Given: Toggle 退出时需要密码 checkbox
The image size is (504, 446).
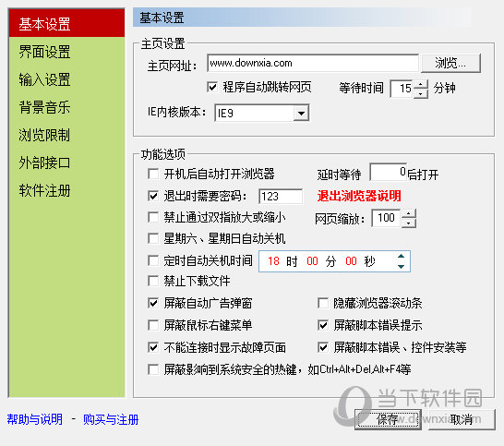Looking at the screenshot, I should (153, 196).
